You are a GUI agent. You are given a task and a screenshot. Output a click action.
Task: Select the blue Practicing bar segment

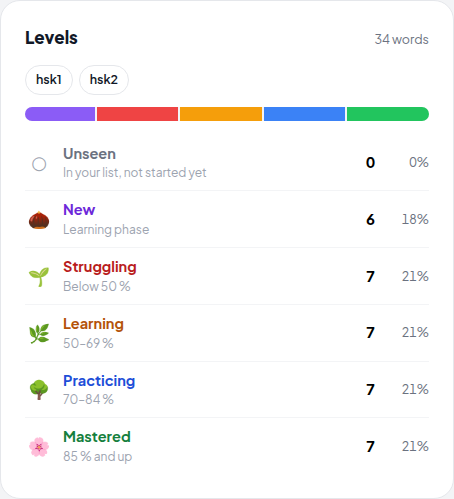[x=304, y=114]
